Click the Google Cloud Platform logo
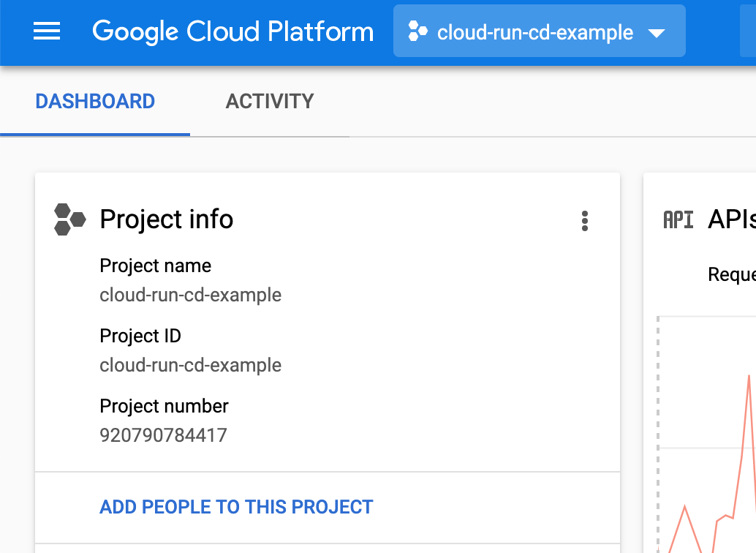 [x=233, y=32]
